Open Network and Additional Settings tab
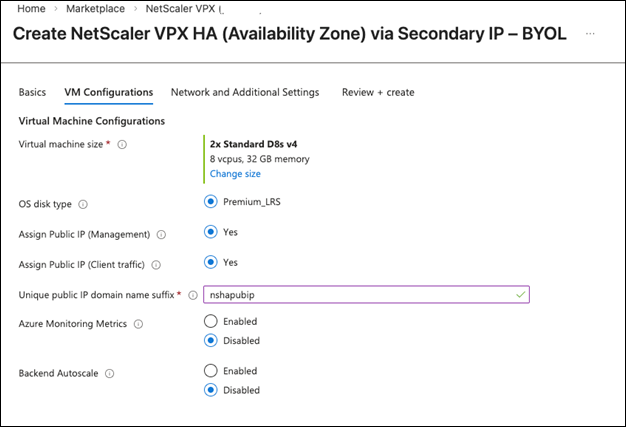The height and width of the screenshot is (427, 626). [x=245, y=92]
